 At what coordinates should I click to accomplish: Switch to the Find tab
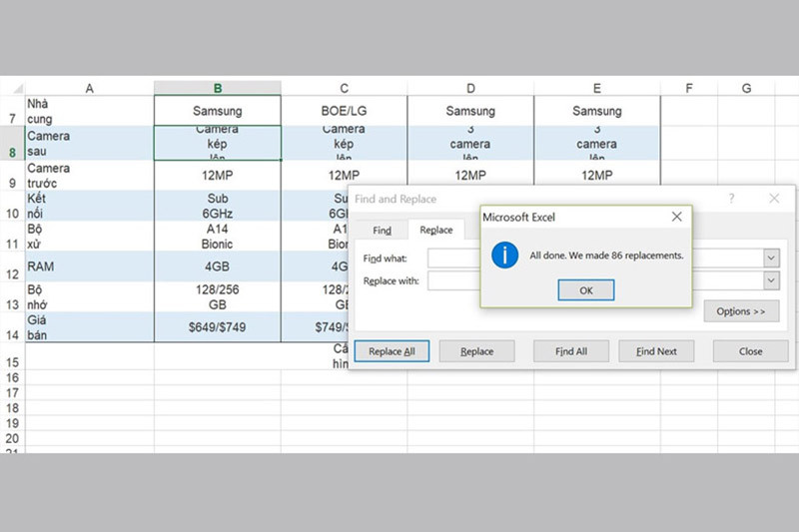[x=382, y=231]
